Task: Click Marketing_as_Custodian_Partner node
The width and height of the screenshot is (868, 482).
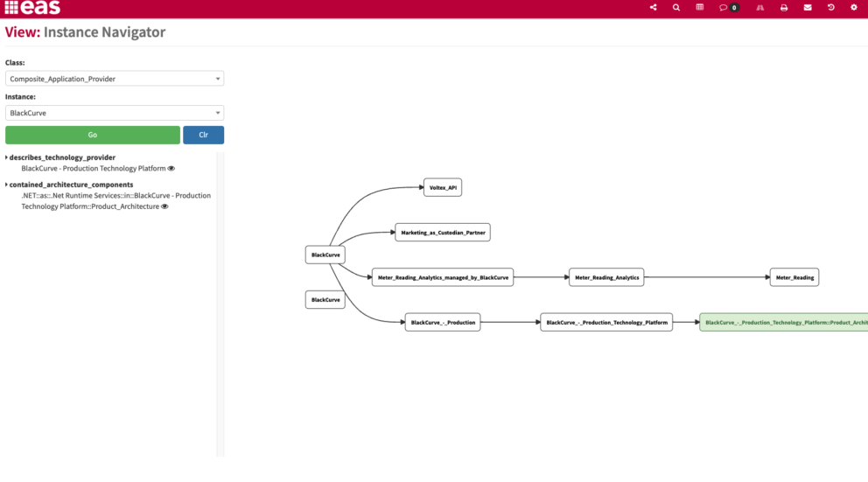Action: (443, 233)
